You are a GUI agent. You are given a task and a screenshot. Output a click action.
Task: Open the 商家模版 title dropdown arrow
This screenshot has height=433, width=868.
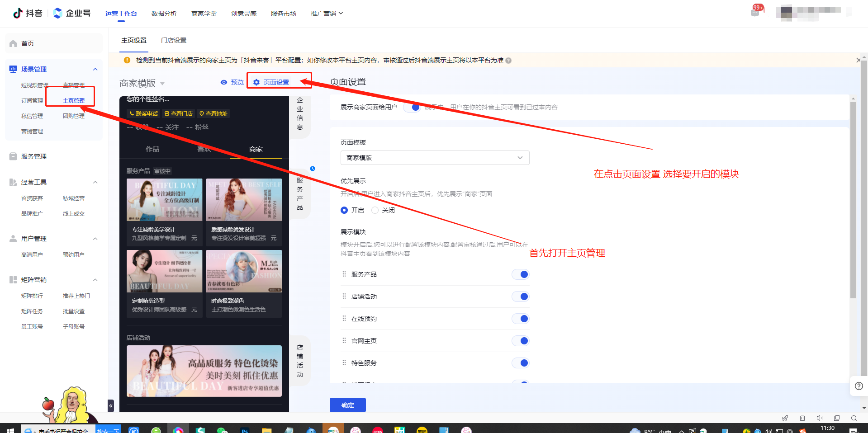(162, 84)
